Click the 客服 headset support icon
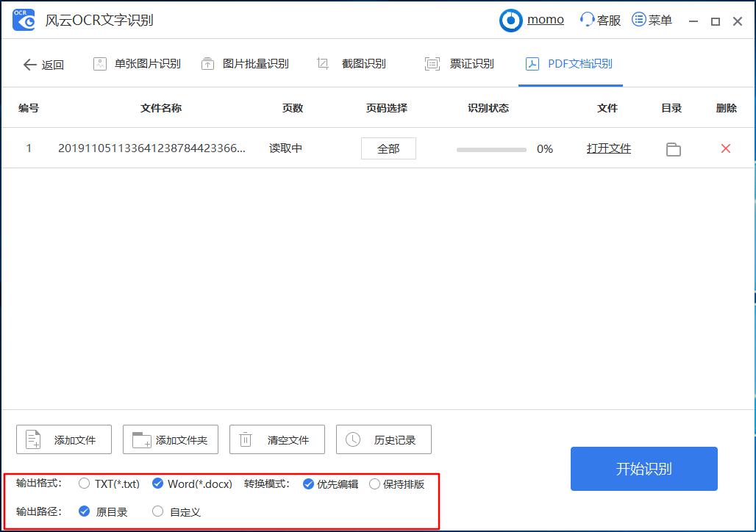This screenshot has height=532, width=756. coord(586,19)
